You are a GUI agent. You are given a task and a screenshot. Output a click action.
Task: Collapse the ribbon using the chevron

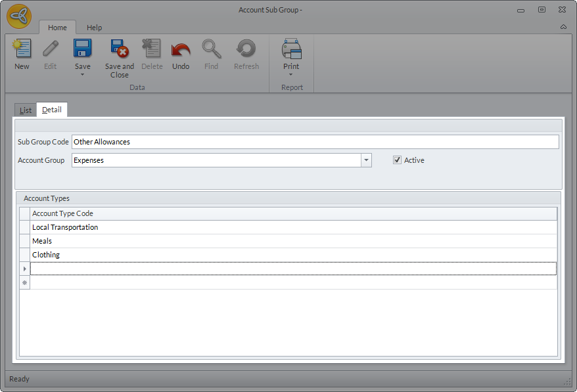pos(563,27)
